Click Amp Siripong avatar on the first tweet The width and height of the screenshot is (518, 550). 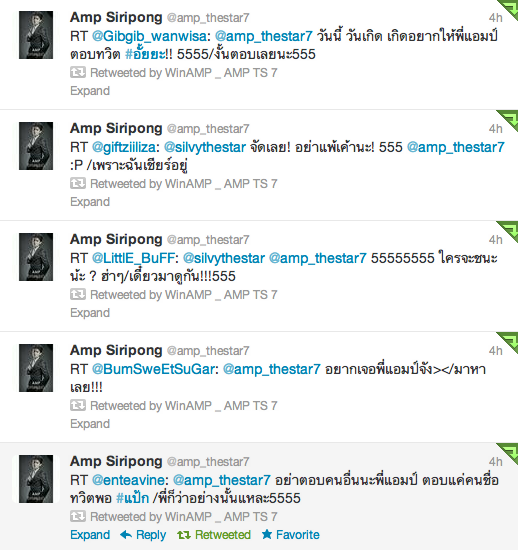coord(36,35)
